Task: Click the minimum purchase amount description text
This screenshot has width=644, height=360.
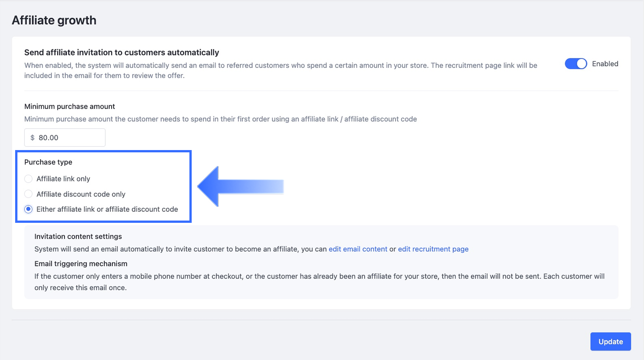Action: point(220,119)
